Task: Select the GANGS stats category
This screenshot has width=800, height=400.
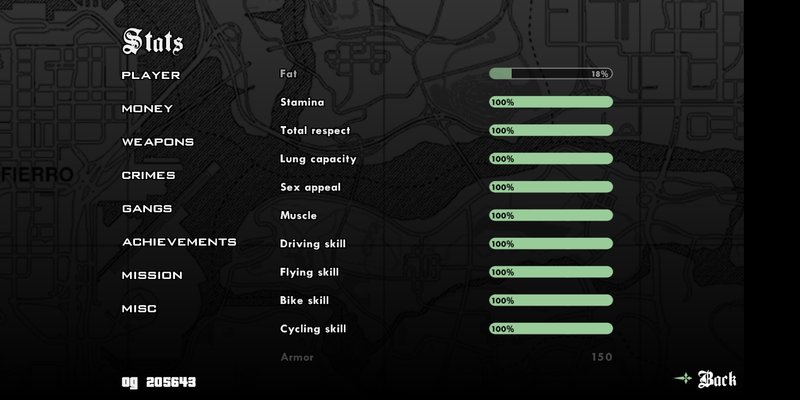Action: coord(147,208)
